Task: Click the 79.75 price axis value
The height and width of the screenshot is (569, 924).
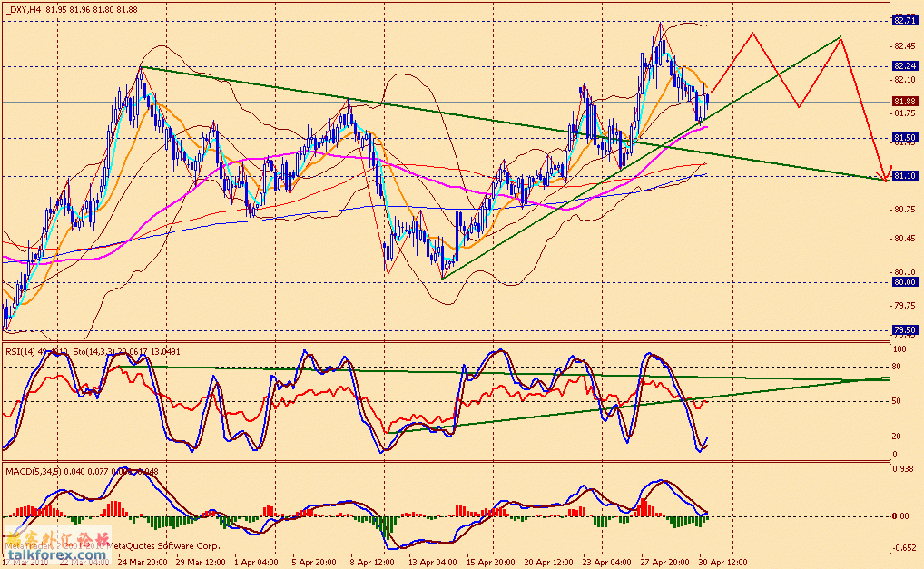Action: [904, 305]
